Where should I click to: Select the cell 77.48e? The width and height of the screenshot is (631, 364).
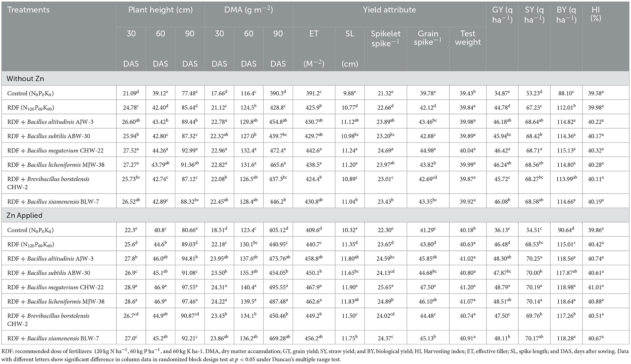[x=190, y=93]
